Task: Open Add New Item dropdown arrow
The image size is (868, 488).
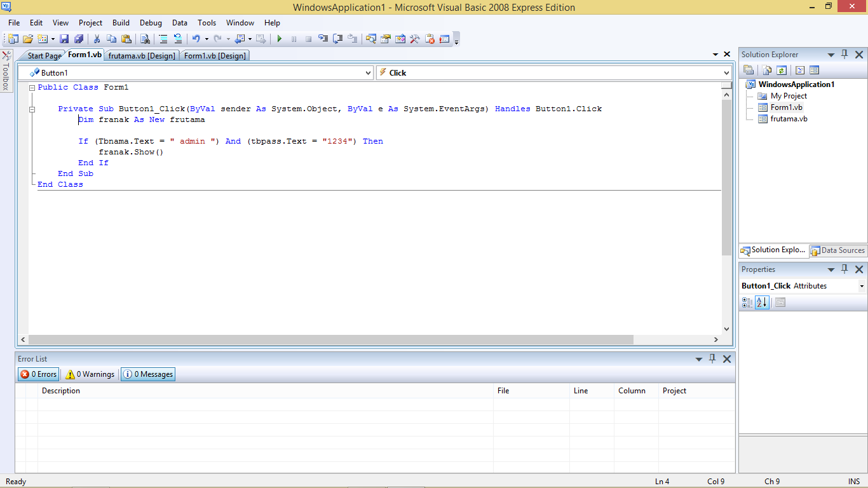Action: point(53,39)
